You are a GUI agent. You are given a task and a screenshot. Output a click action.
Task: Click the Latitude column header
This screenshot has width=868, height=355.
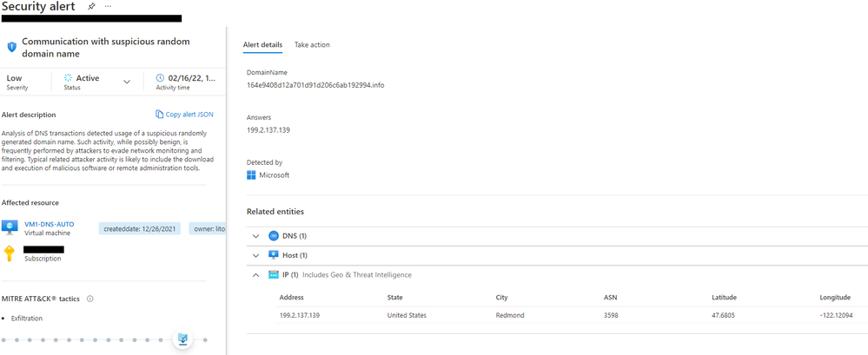pos(724,298)
